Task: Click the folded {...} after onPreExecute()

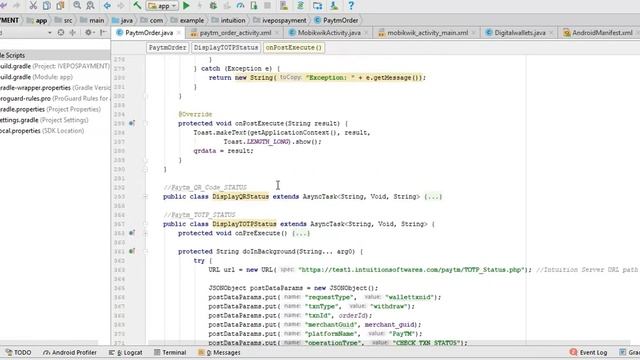Action: point(301,233)
